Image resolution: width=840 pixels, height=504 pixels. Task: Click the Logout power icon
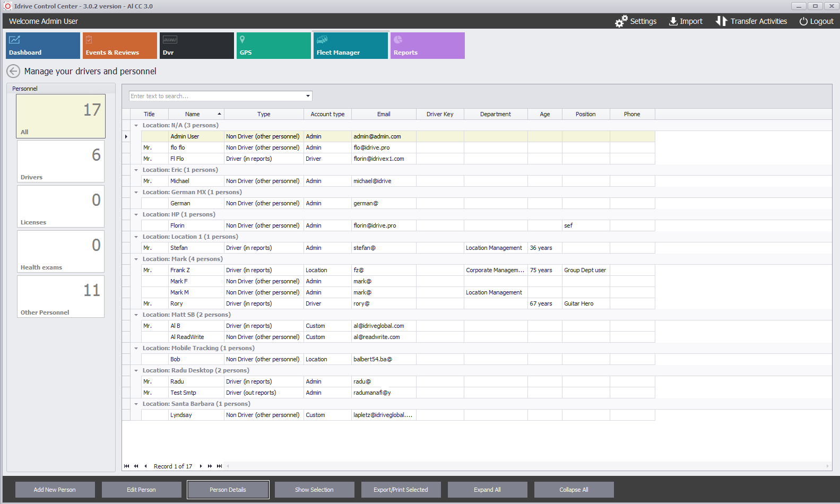pos(803,21)
